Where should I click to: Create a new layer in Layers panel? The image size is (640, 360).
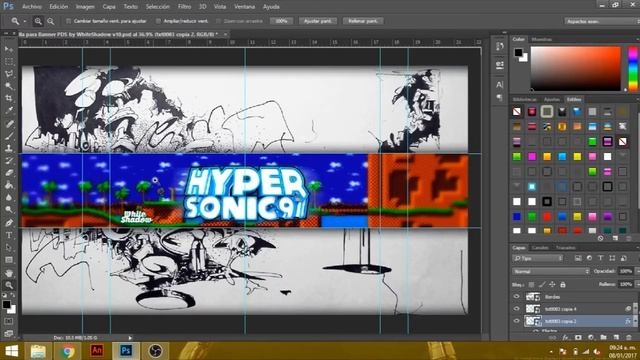[x=616, y=338]
